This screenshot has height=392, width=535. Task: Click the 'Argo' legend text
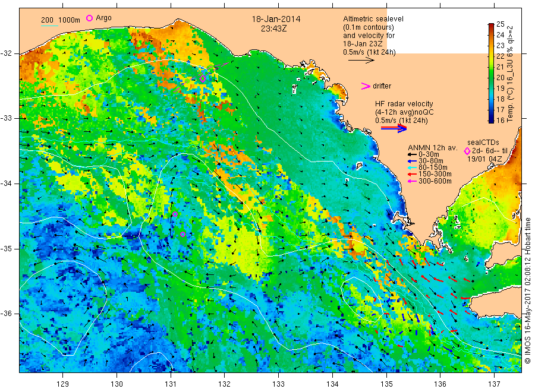(103, 18)
